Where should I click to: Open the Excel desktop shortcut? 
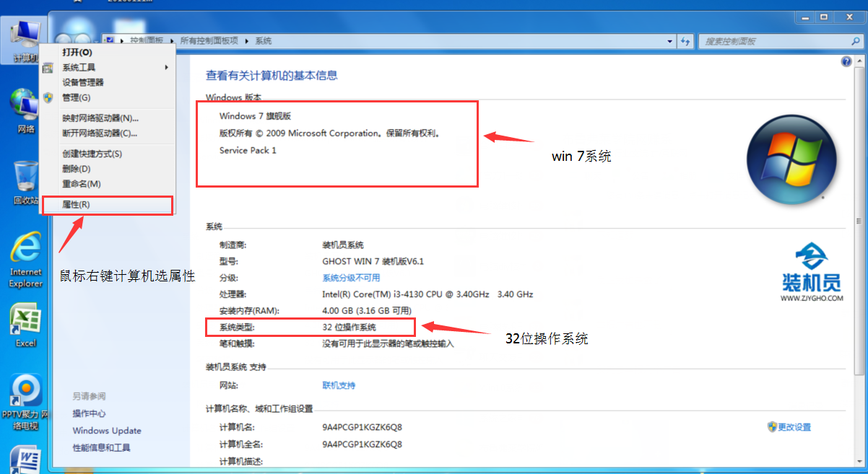pos(26,325)
